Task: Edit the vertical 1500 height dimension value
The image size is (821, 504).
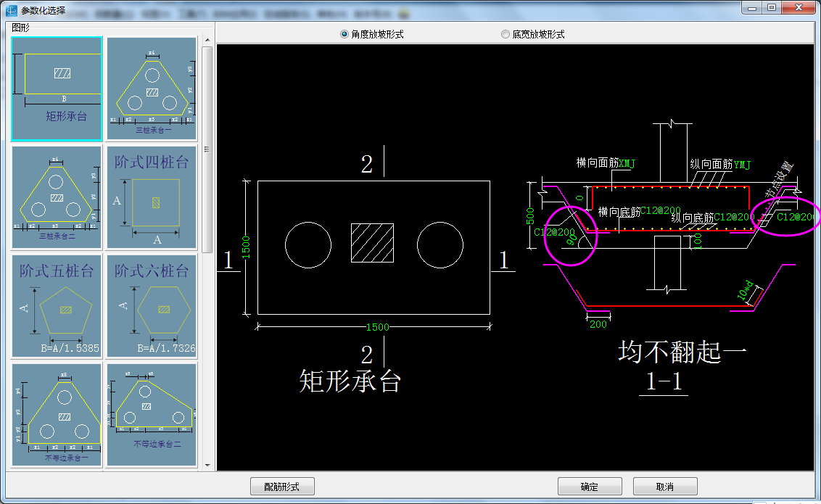Action: click(246, 247)
